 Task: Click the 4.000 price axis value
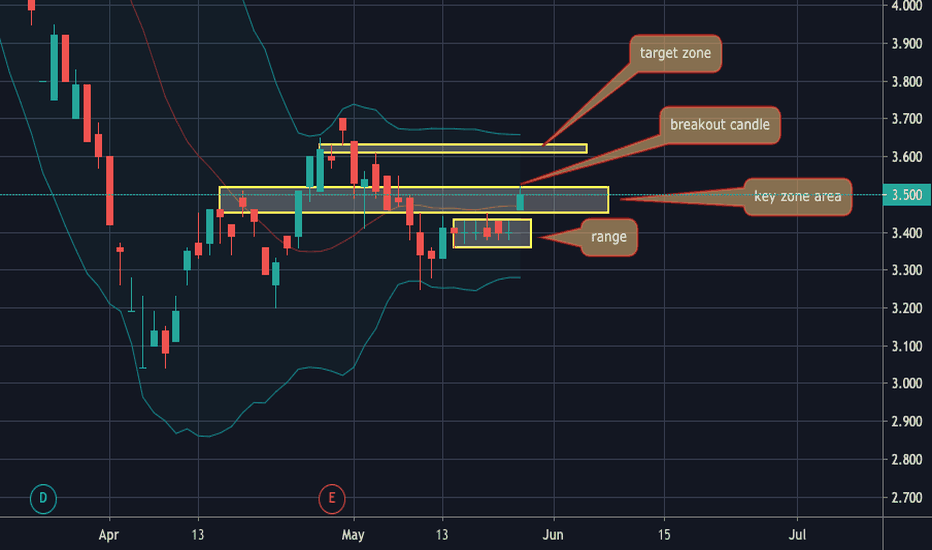[x=907, y=6]
